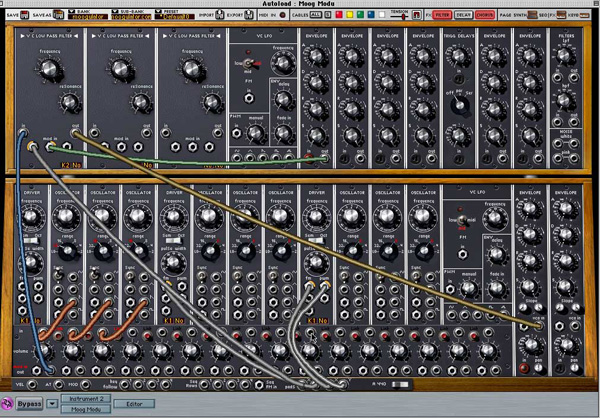Image resolution: width=600 pixels, height=418 pixels.
Task: Open the Seq/FX page icon
Action: tap(561, 15)
